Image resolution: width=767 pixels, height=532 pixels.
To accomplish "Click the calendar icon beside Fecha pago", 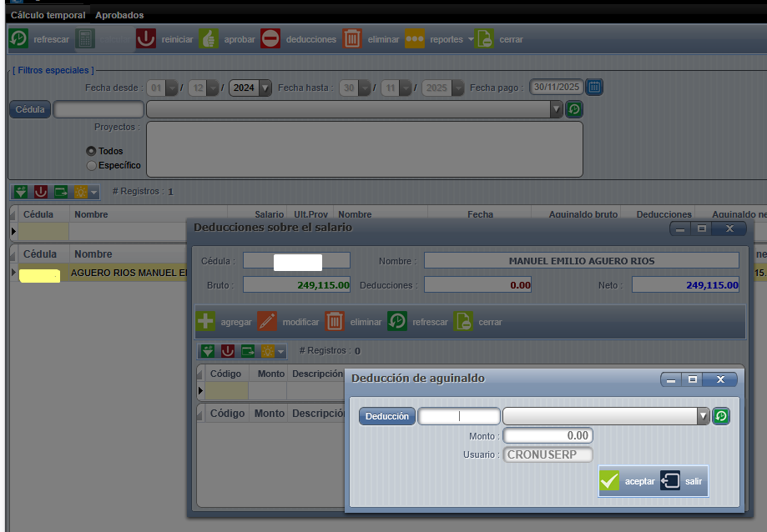I will [594, 87].
